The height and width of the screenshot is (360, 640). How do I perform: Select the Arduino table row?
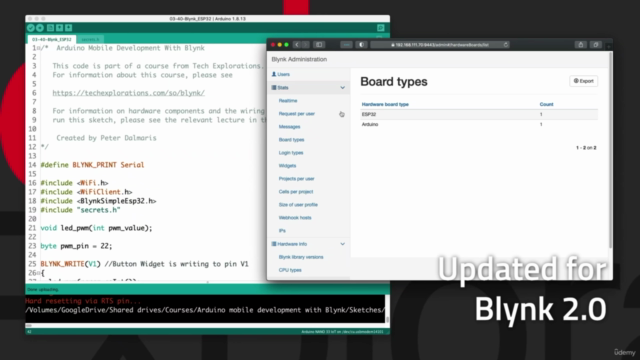479,124
